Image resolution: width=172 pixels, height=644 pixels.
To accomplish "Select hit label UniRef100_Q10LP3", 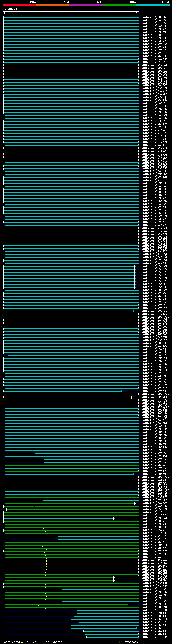I will (x=154, y=320).
